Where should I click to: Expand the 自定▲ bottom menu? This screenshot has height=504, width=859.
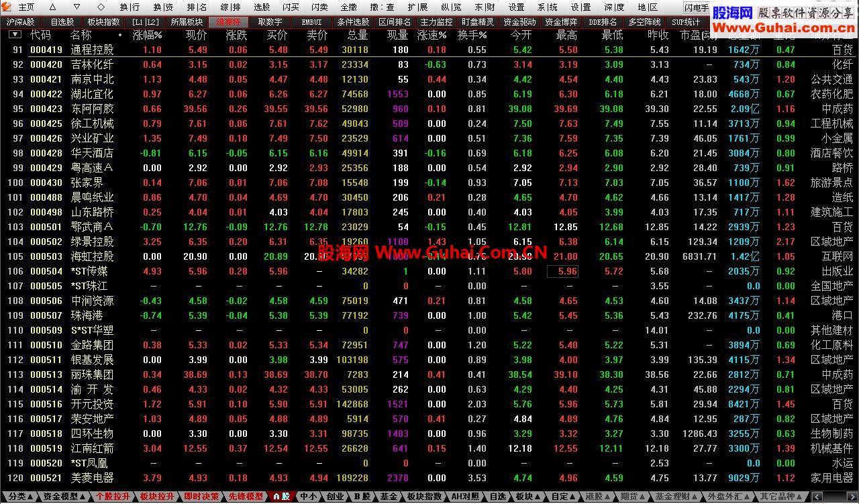[x=562, y=497]
